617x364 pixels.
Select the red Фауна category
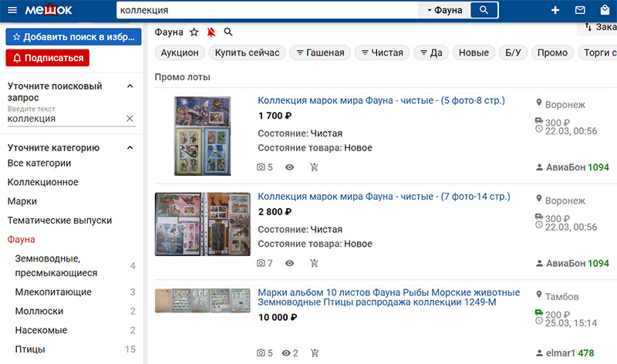(22, 239)
